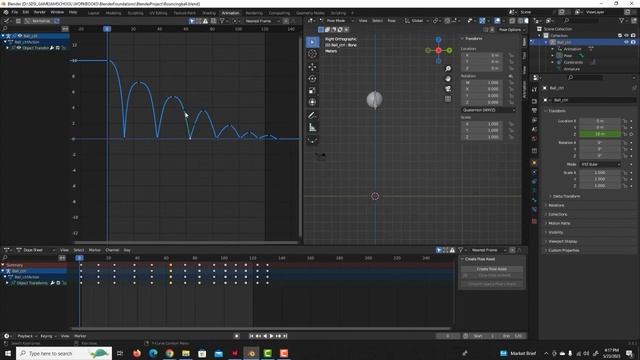This screenshot has width=640, height=360.
Task: Select Ball_ctrl row in the outliner
Action: (x=584, y=42)
